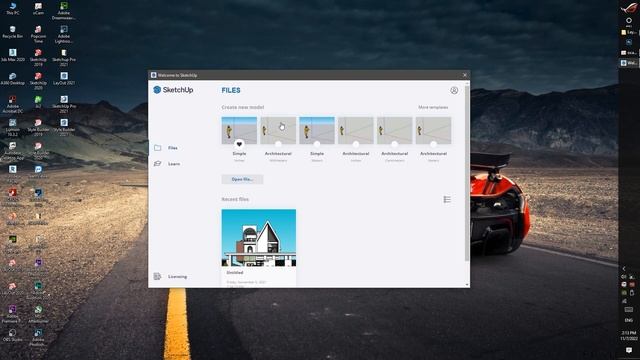Toggle favorite circle on Architectural Centimeters template

point(394,144)
